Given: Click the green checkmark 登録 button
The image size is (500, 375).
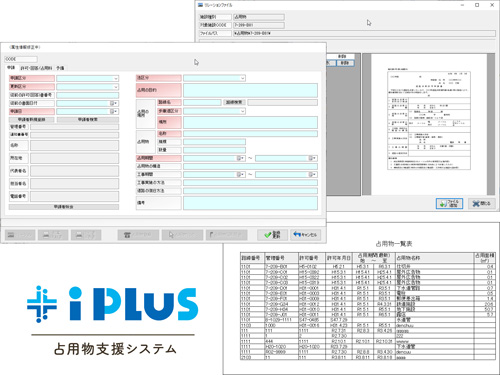Looking at the screenshot, I should [272, 235].
